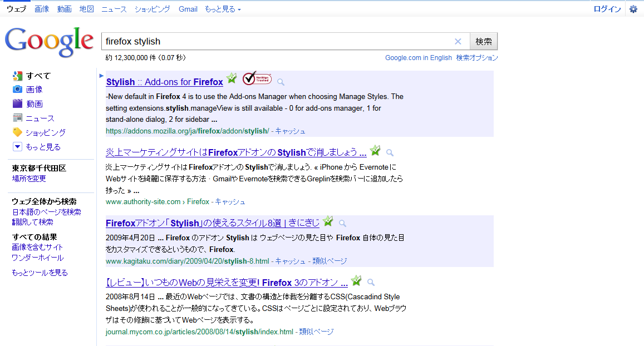Click the 検索 button
Screen dimensions: 644x346
click(483, 42)
